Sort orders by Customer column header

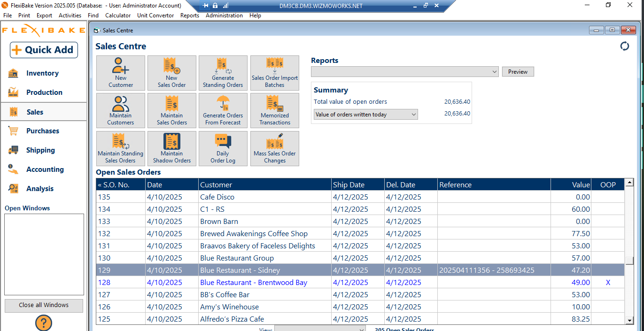[x=265, y=185]
